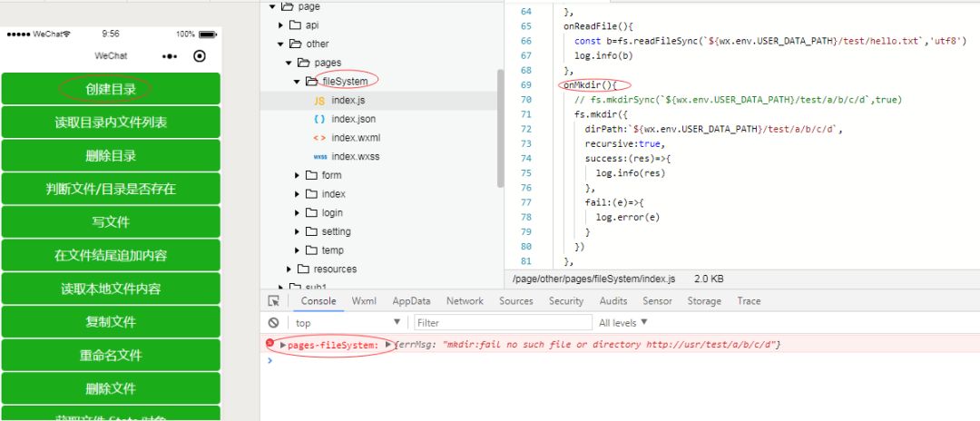Open the mini program three-dots menu

170,56
